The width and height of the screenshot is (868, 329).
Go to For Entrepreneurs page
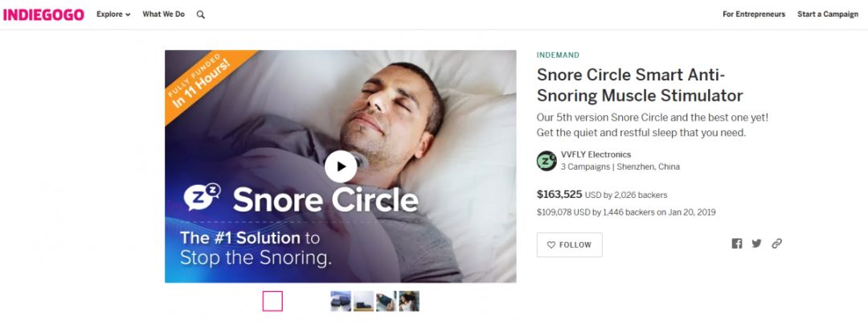[x=753, y=14]
